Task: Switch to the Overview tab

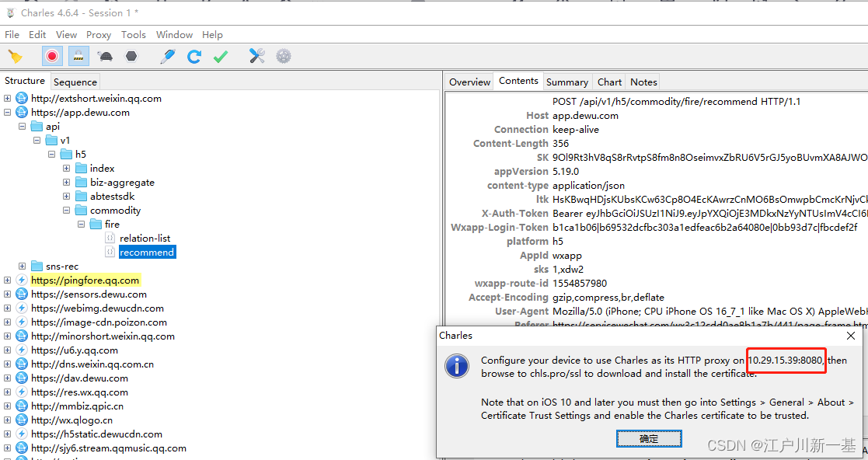Action: 469,82
